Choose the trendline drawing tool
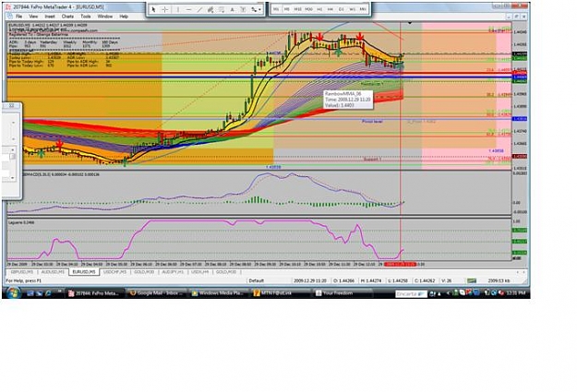Image resolution: width=577 pixels, height=392 pixels. (x=199, y=9)
